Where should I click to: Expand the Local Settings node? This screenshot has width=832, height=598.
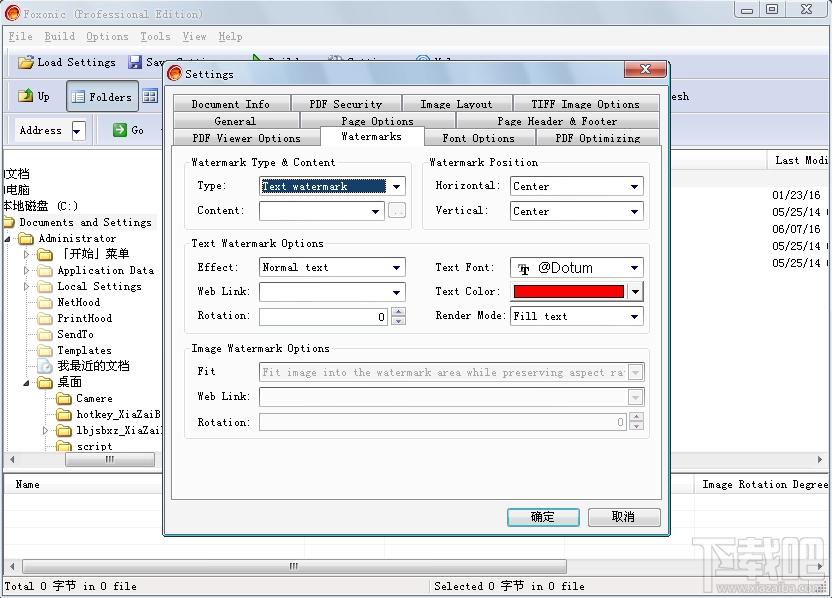click(27, 287)
